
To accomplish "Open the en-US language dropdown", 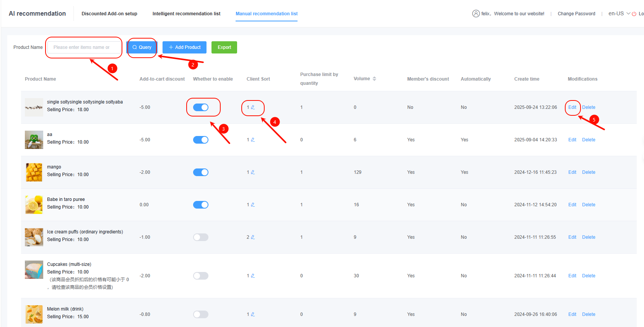I will (619, 14).
